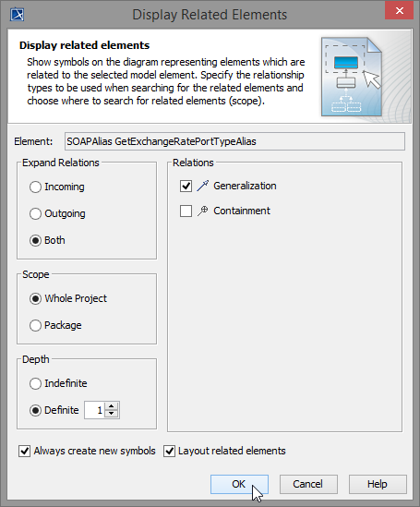Viewport: 420px width, 507px height.
Task: Uncheck the Generalization checkbox
Action: tap(186, 186)
